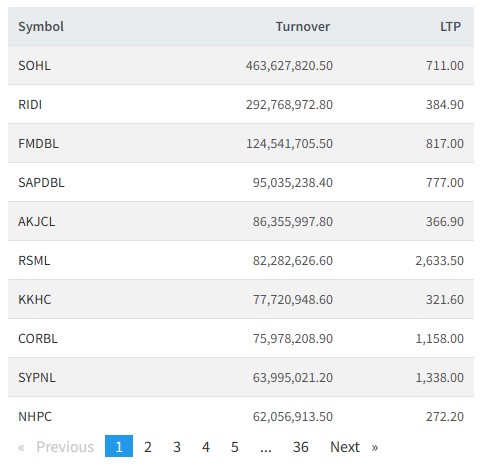Image resolution: width=489 pixels, height=471 pixels.
Task: Click the LTP column header
Action: point(450,27)
